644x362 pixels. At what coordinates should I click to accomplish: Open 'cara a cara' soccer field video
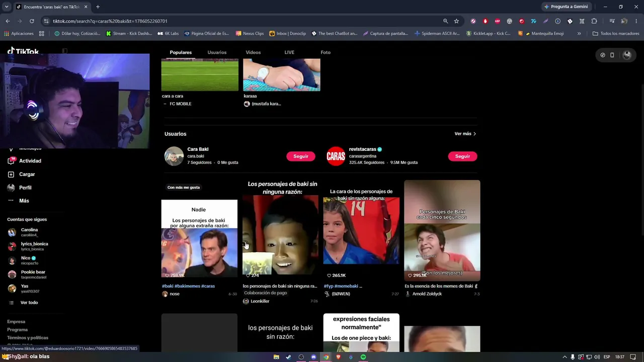[x=200, y=74]
